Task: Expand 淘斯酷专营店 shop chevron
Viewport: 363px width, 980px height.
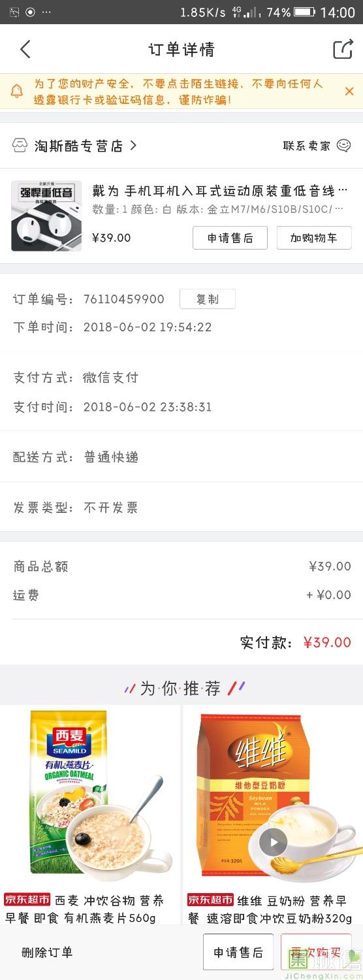Action: click(133, 146)
